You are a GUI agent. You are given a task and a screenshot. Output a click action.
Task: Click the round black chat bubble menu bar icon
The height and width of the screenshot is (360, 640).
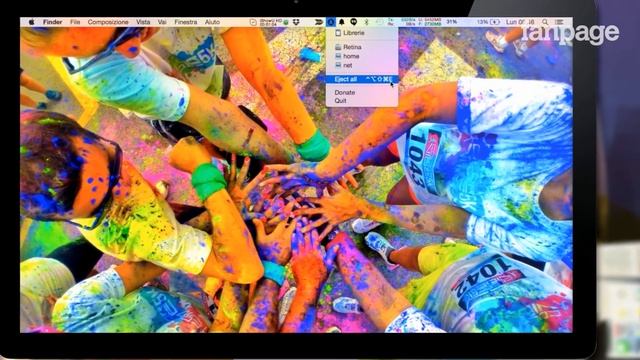[353, 22]
